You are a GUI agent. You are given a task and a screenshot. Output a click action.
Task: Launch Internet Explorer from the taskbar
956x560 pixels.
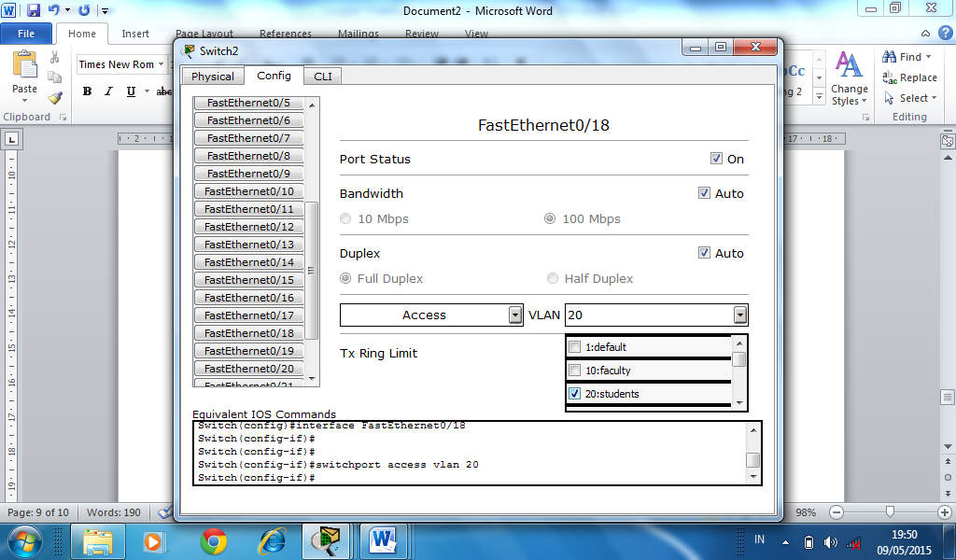272,541
